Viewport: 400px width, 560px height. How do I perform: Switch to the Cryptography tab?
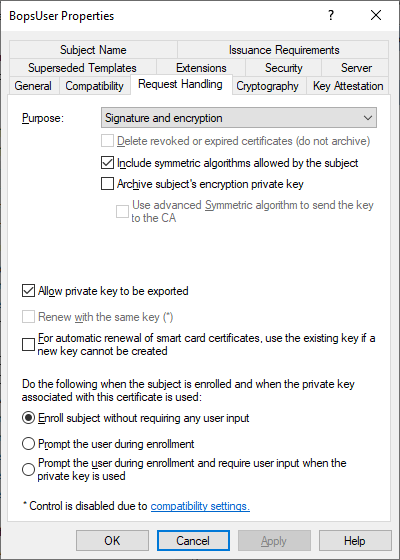pos(267,86)
